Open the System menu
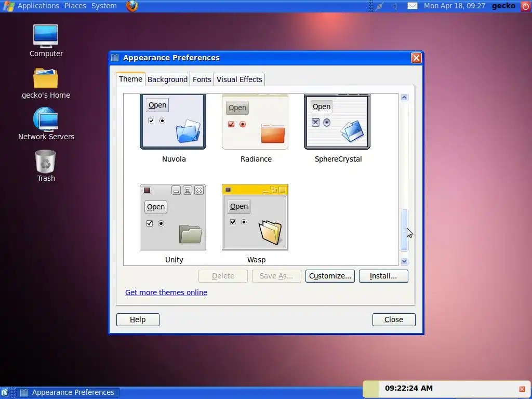532x399 pixels. tap(104, 6)
